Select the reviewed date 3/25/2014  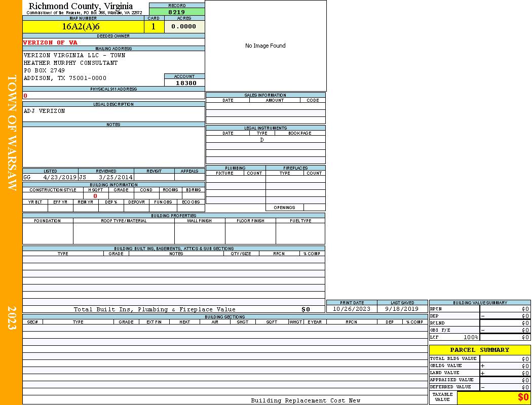(116, 178)
